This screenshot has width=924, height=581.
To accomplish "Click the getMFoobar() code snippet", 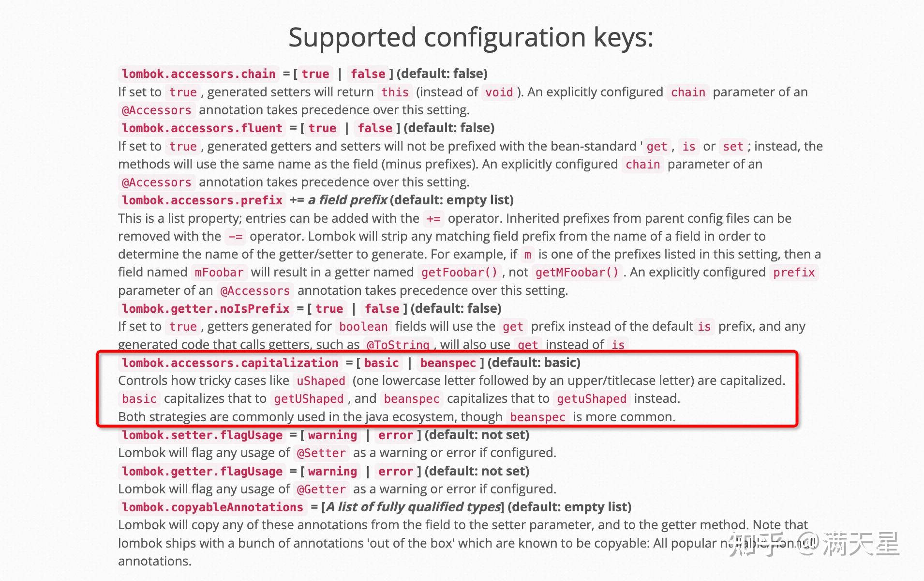I will pyautogui.click(x=577, y=272).
